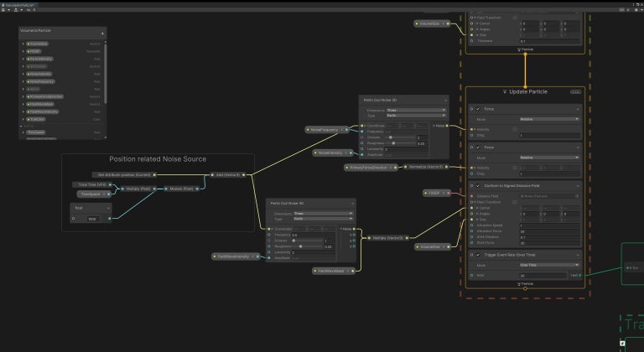644x352 pixels.
Task: Collapse the Perlin Curl Noise node near FieldWaveIntensity
Action: pos(352,204)
